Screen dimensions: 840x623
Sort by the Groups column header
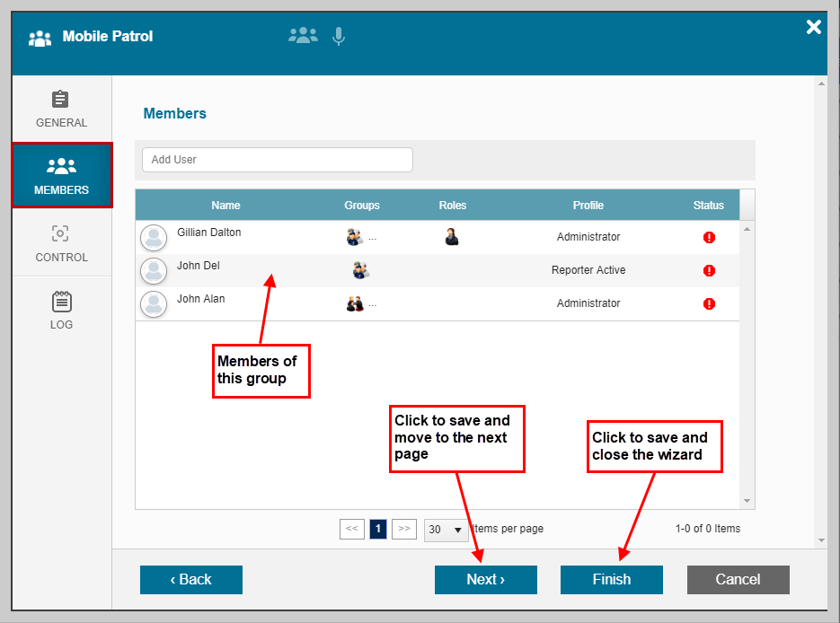point(362,205)
